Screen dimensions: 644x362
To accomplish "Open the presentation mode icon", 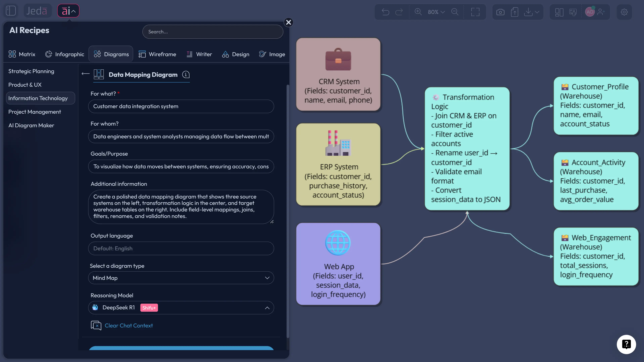I will (572, 12).
